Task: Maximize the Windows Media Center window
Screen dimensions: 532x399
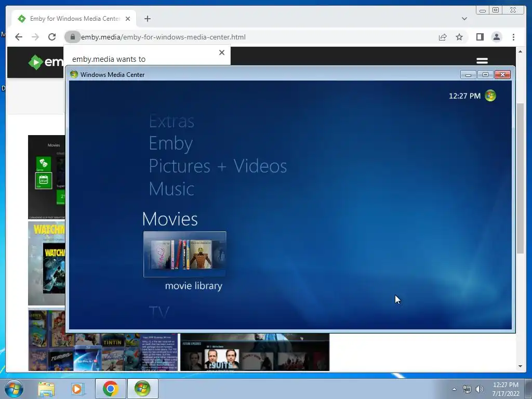Action: tap(486, 75)
